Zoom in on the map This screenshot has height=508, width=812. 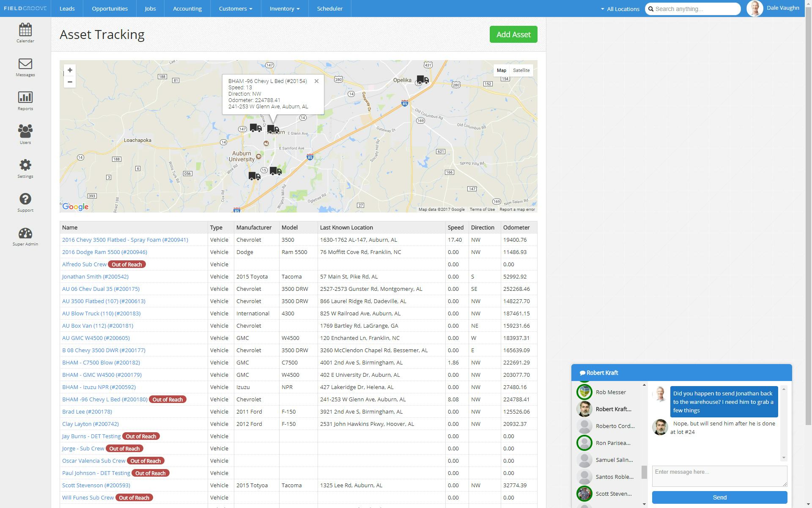point(70,70)
